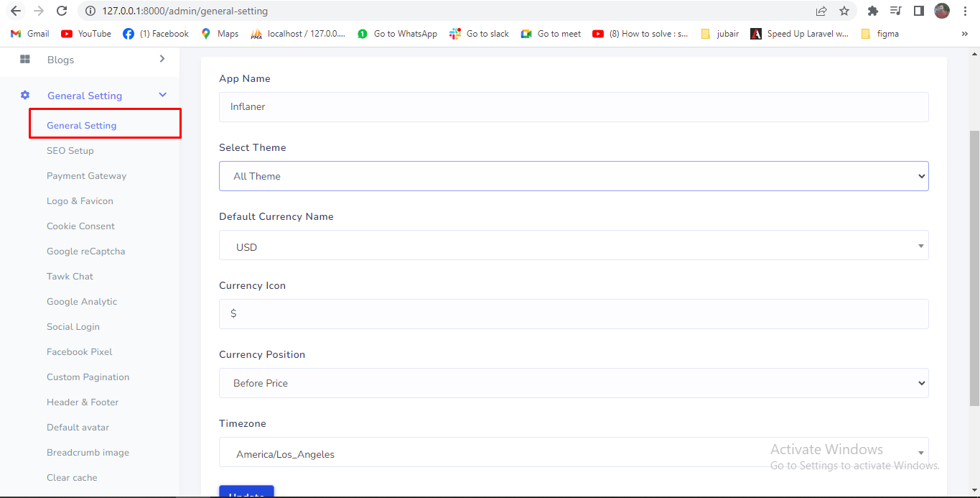Go to Payment Gateway settings

point(86,176)
